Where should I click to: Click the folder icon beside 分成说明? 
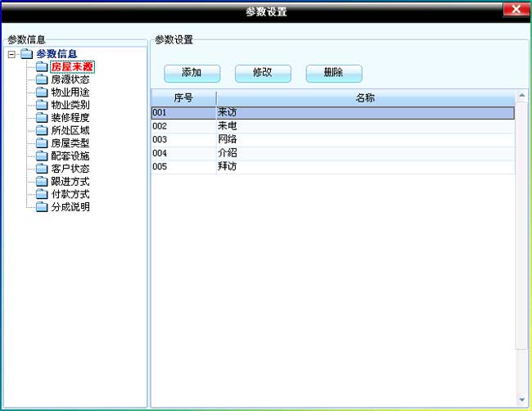point(42,207)
